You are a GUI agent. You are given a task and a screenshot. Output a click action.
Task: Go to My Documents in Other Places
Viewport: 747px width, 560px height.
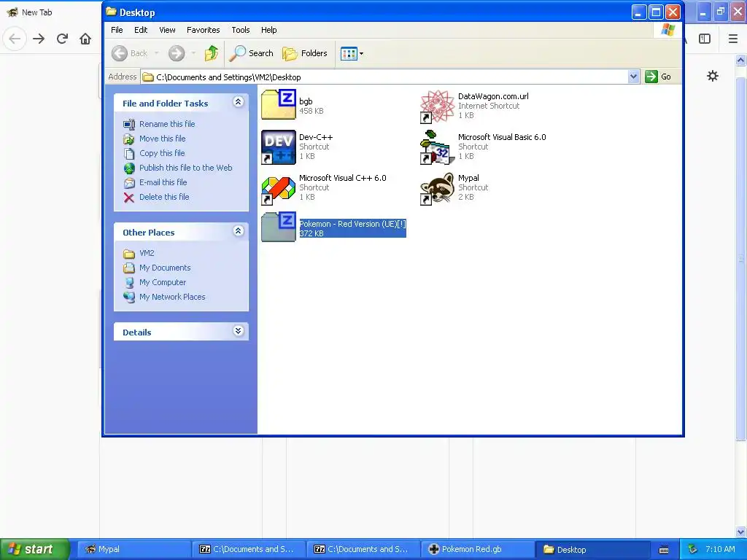[x=165, y=268]
